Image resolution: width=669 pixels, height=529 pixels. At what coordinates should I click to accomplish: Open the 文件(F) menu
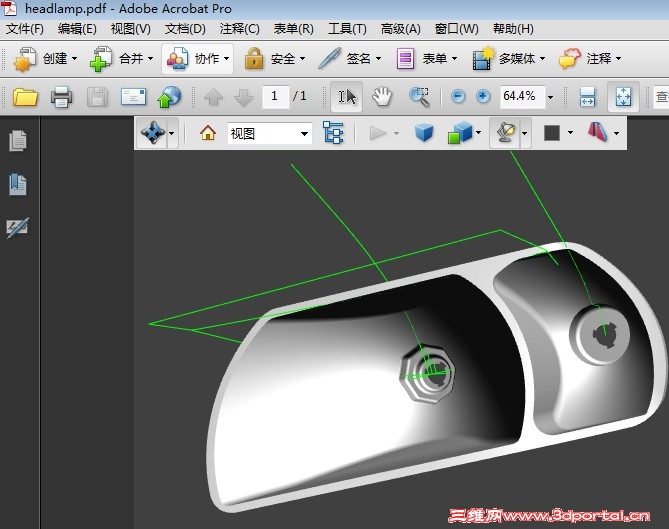point(25,29)
